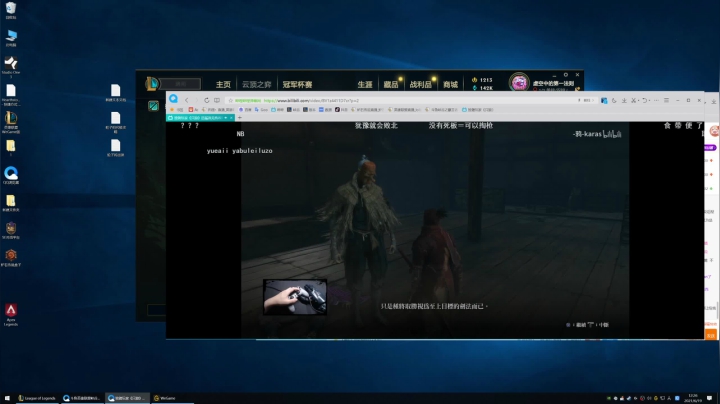720x404 pixels.
Task: Click the 1213 RP currency balance
Action: coord(482,80)
